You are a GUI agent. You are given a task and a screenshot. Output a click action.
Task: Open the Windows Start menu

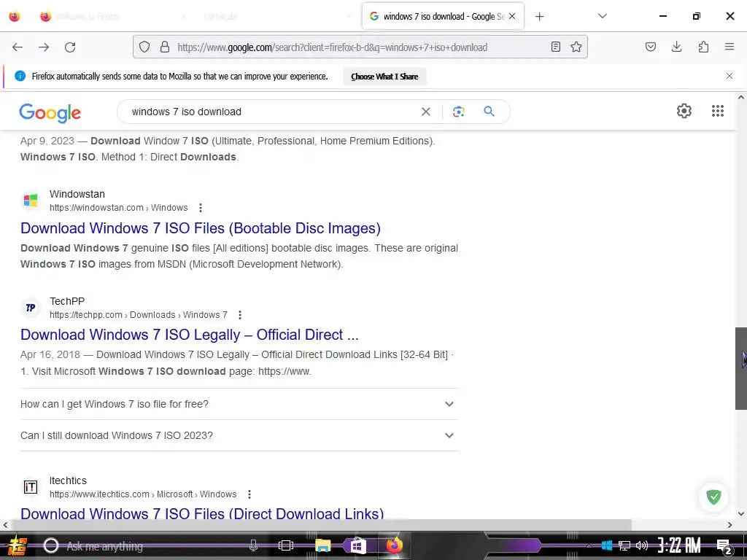click(x=17, y=546)
